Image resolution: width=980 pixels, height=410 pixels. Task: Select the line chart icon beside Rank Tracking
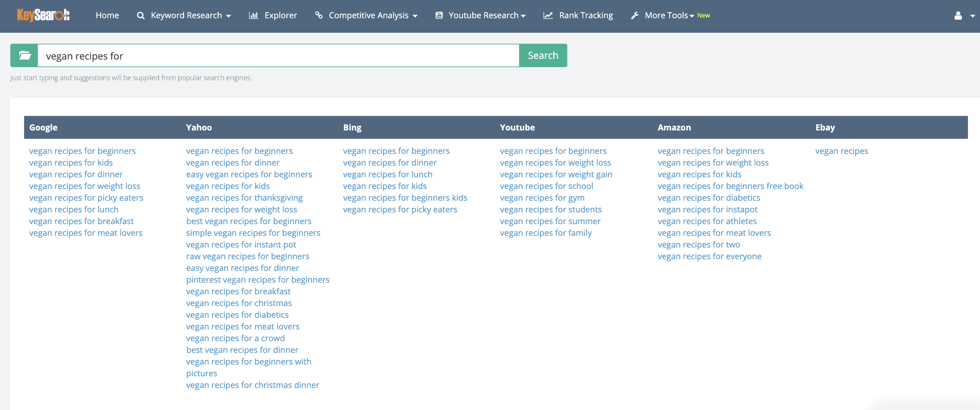pos(548,15)
